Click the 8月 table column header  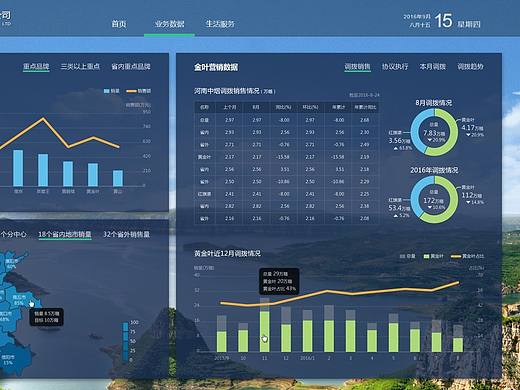click(x=256, y=107)
